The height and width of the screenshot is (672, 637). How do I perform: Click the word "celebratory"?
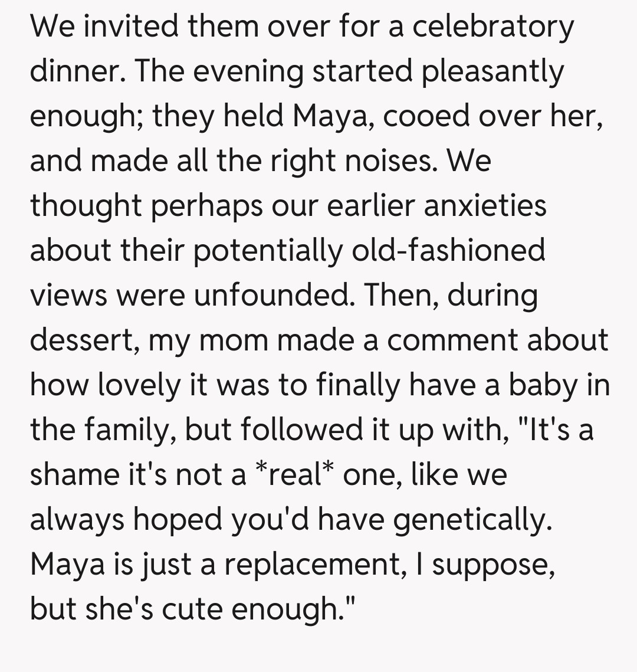click(492, 28)
